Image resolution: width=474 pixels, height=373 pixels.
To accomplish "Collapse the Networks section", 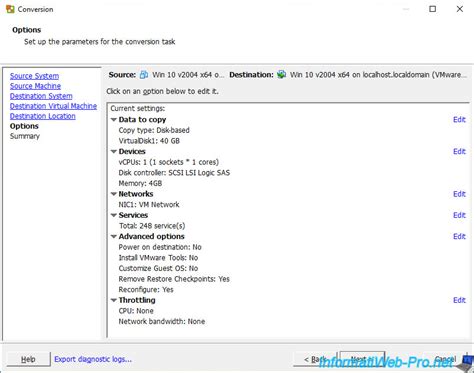I will coord(114,194).
